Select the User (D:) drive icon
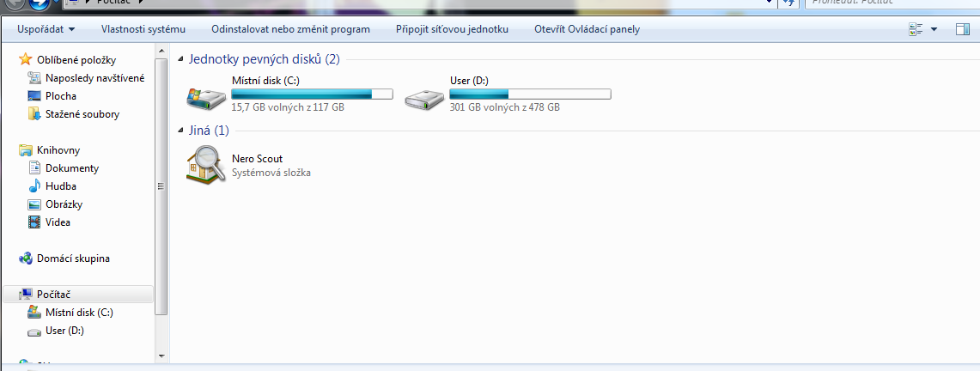The height and width of the screenshot is (371, 980). pos(424,97)
